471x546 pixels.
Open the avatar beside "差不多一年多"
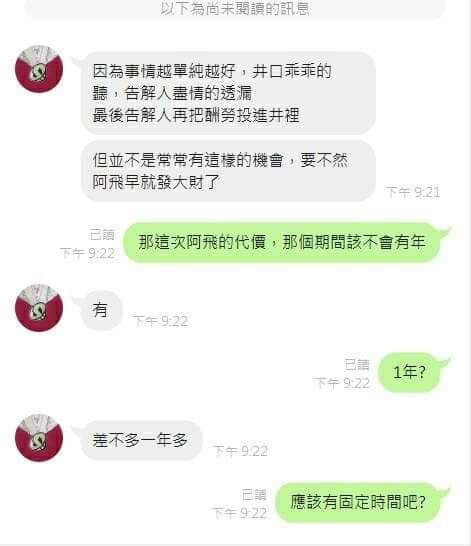coord(39,438)
